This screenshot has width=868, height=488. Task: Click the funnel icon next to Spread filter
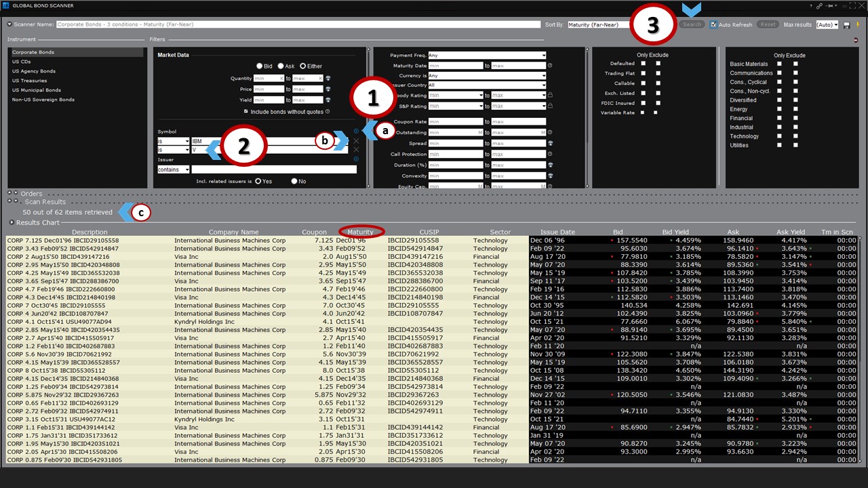click(550, 143)
